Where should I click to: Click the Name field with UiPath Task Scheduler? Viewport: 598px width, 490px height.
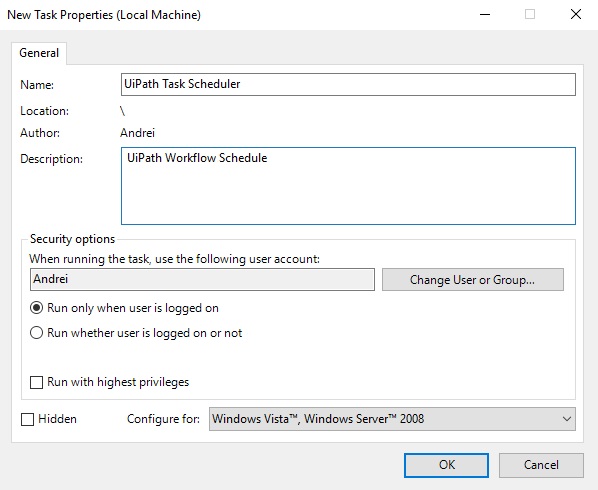tap(348, 84)
